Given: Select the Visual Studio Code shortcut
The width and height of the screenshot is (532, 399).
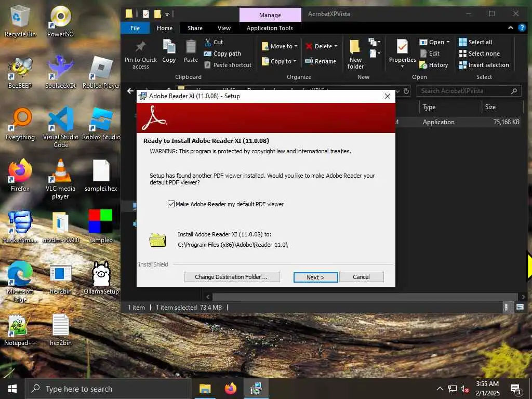Looking at the screenshot, I should tap(60, 127).
